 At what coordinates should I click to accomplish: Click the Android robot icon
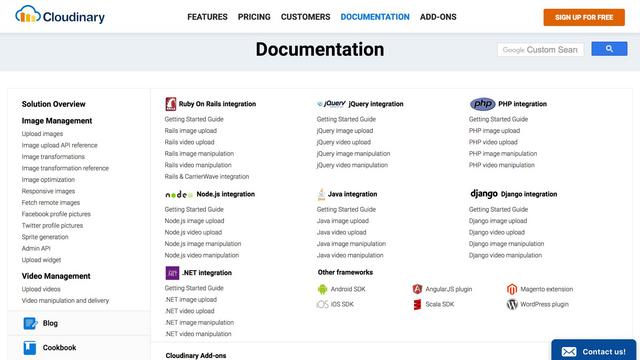[x=322, y=289]
